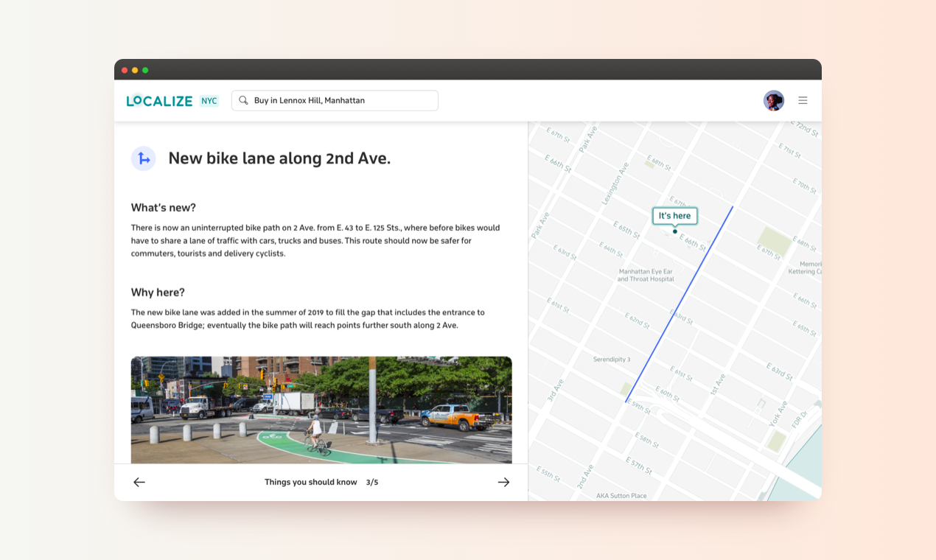The image size is (936, 560).
Task: Click Manhattan Eye Ear and Throat Hospital label
Action: (646, 276)
